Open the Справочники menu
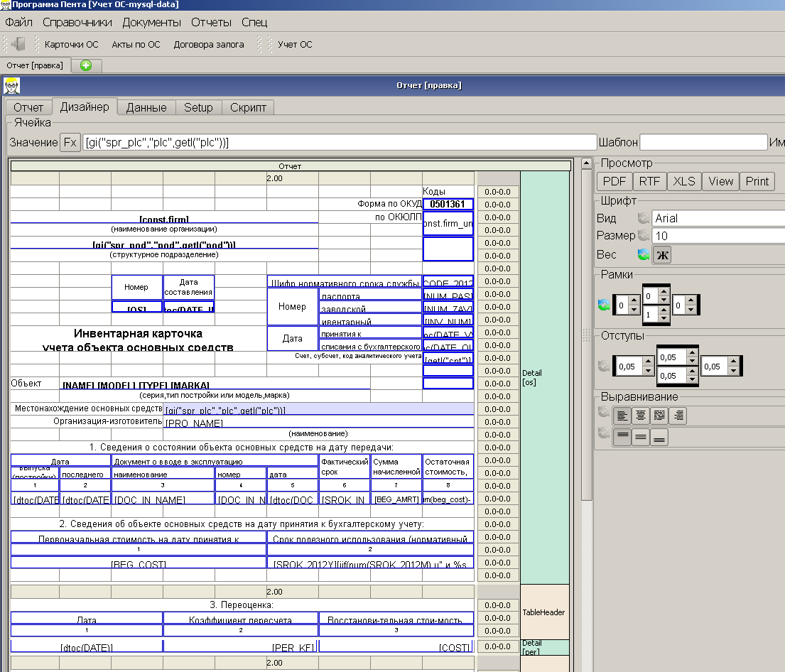This screenshot has height=672, width=785. (77, 22)
